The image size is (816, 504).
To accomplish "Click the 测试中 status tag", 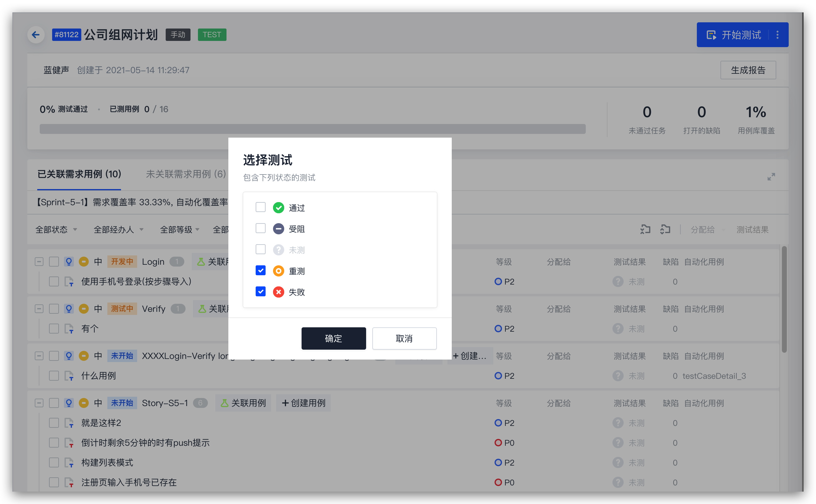I will coord(122,309).
